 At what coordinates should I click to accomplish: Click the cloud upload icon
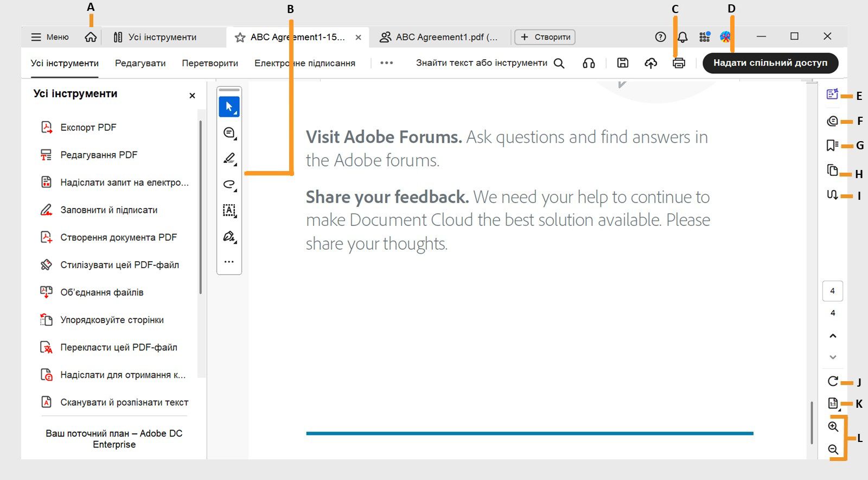tap(650, 63)
